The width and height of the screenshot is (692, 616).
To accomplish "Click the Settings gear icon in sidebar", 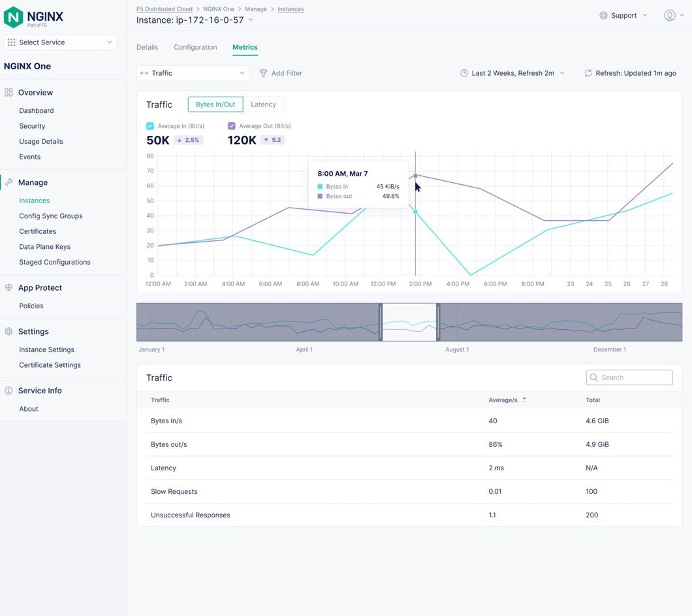I will tap(8, 332).
